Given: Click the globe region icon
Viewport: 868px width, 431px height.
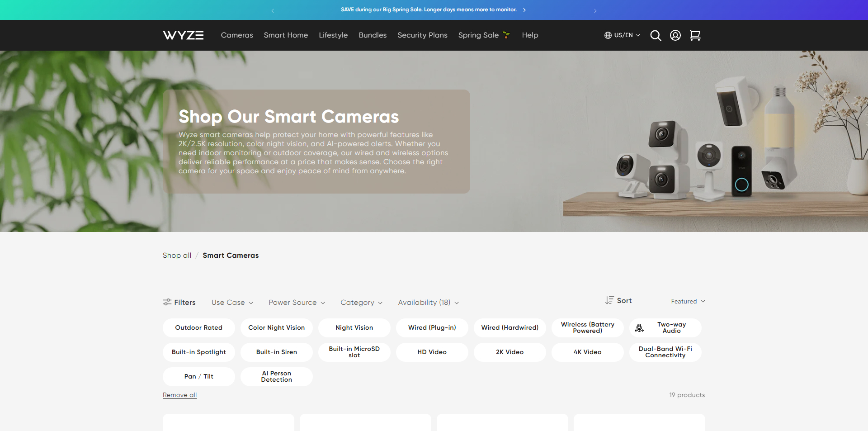Looking at the screenshot, I should click(x=608, y=35).
